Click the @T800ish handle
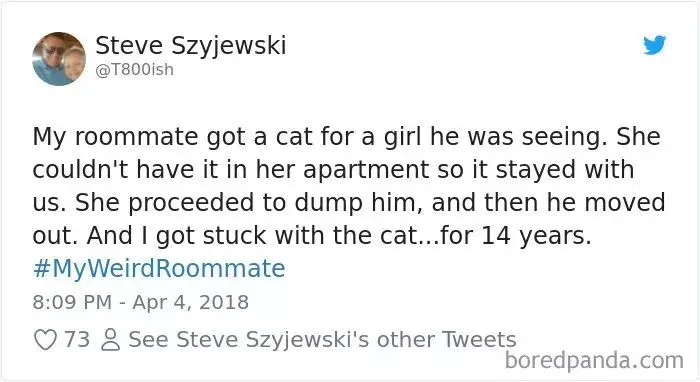 pos(135,70)
